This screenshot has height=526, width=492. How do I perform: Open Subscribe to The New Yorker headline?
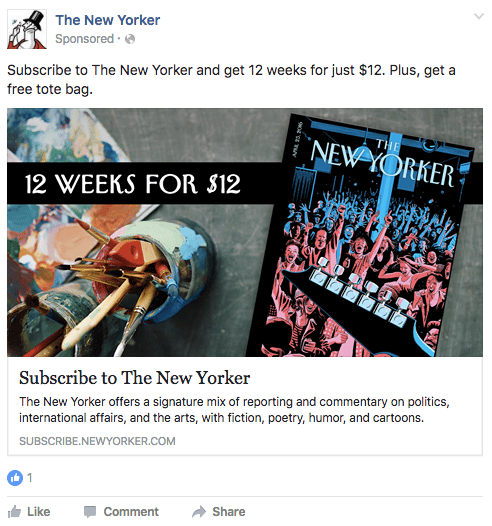[x=134, y=378]
